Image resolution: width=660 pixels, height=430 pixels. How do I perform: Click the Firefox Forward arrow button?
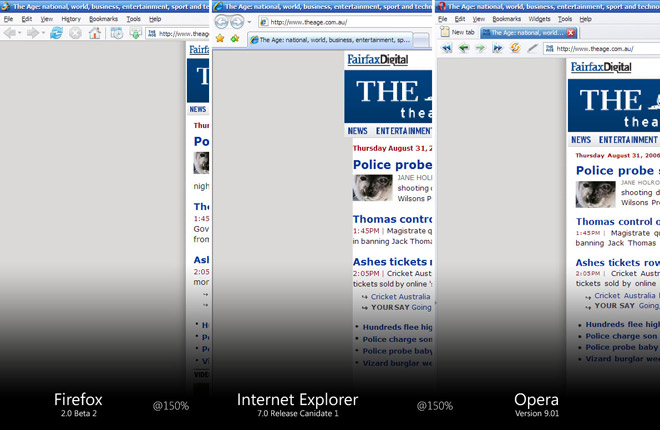(x=32, y=33)
